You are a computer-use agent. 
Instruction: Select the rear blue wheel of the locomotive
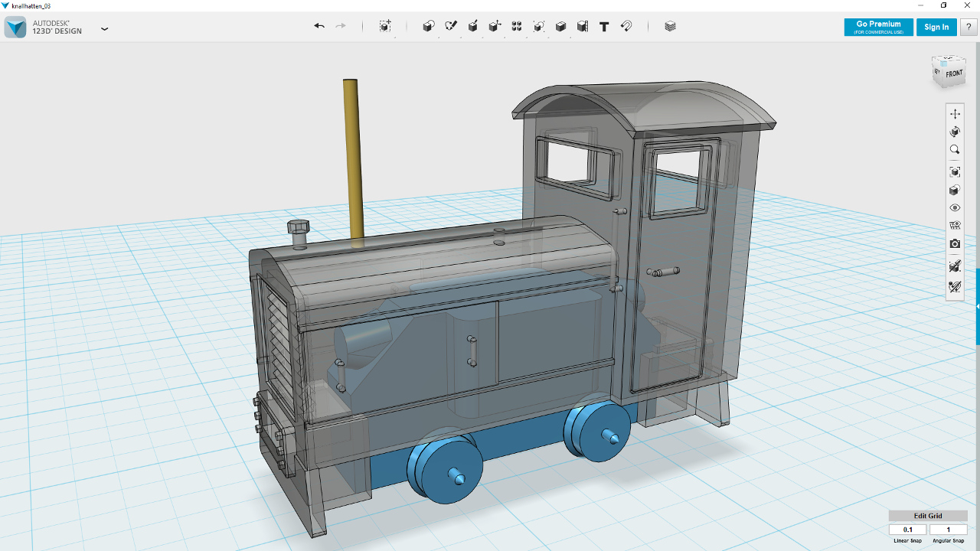[x=601, y=432]
